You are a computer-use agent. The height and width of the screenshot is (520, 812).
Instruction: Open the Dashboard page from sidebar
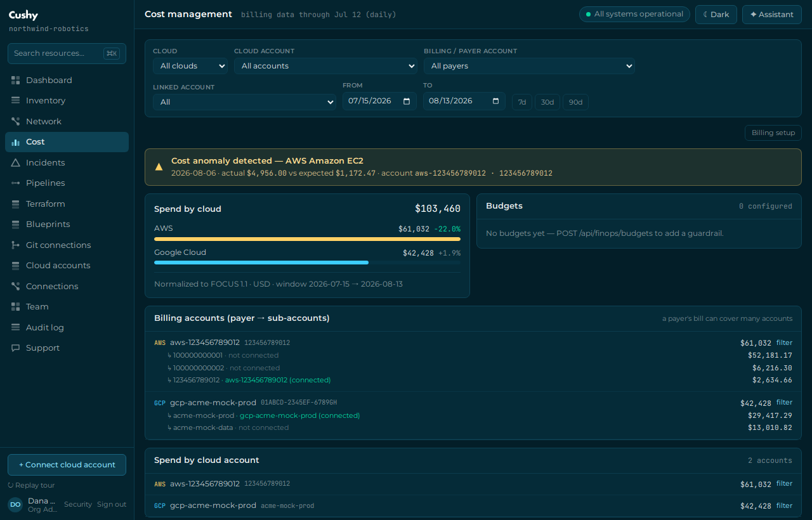pyautogui.click(x=67, y=80)
